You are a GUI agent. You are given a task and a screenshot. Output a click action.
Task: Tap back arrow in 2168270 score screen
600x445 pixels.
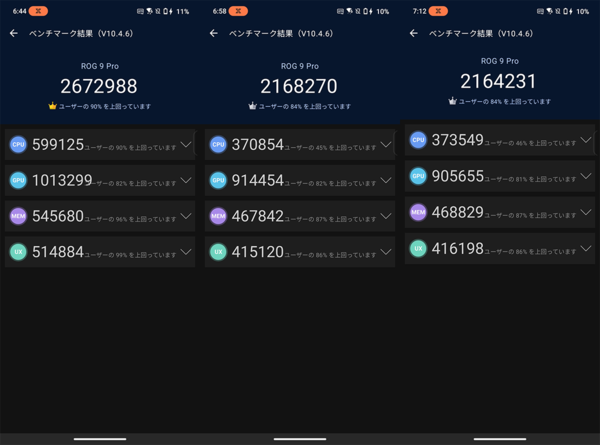tap(214, 33)
